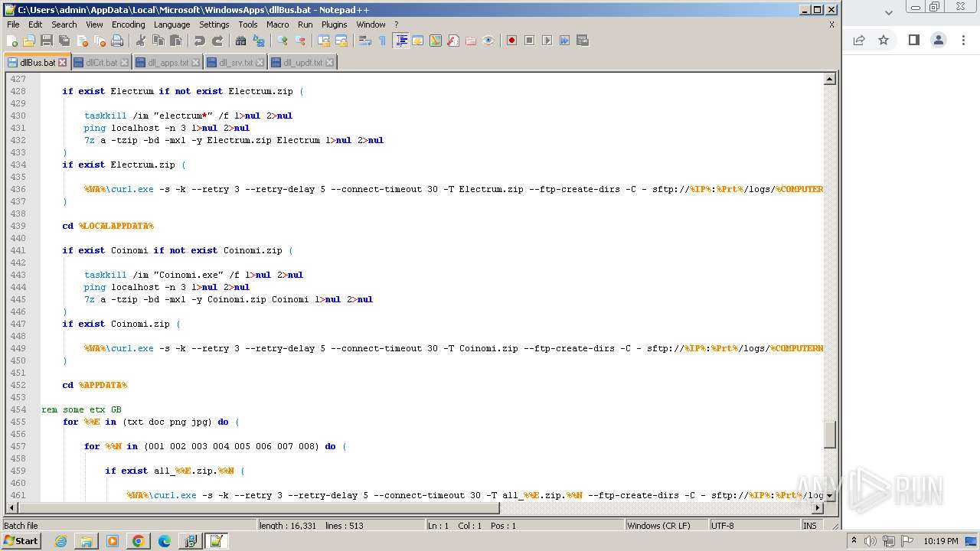Switch to the dll_updt.txt tab
The image size is (980, 551).
tap(302, 63)
